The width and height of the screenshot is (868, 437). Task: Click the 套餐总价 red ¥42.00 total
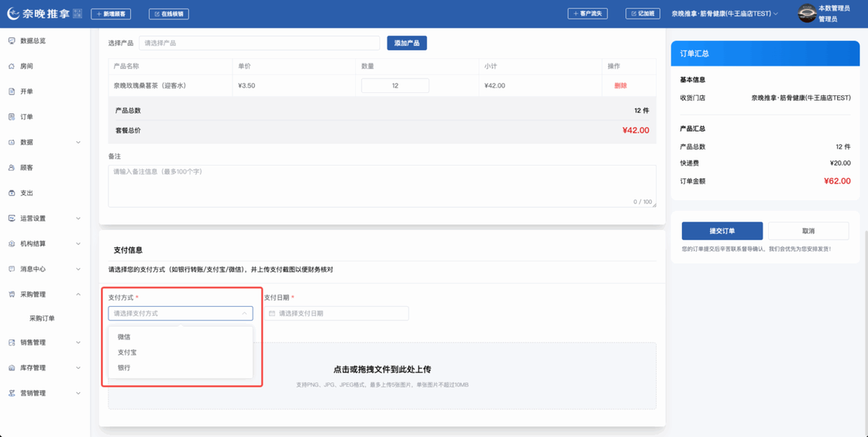(635, 130)
